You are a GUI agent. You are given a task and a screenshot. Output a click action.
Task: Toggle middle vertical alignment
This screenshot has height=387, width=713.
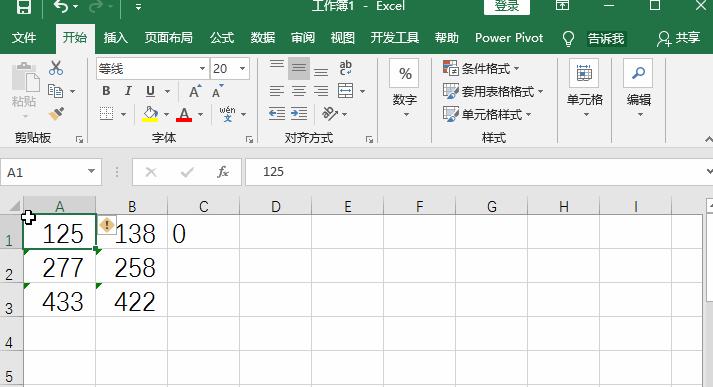pos(299,68)
